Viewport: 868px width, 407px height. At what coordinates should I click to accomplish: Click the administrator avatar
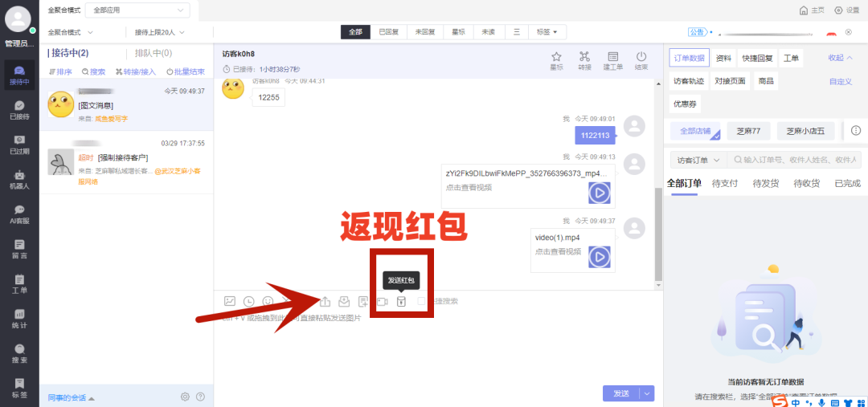18,19
